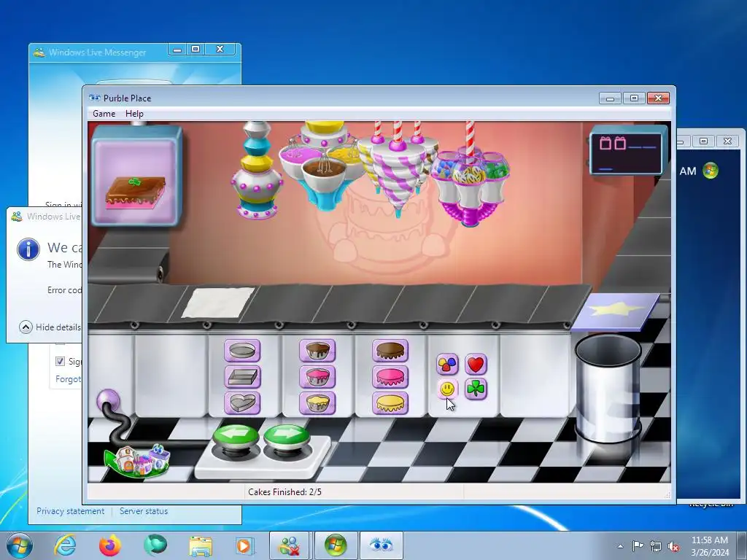Open Windows Media Player on taskbar
The height and width of the screenshot is (560, 747).
245,545
